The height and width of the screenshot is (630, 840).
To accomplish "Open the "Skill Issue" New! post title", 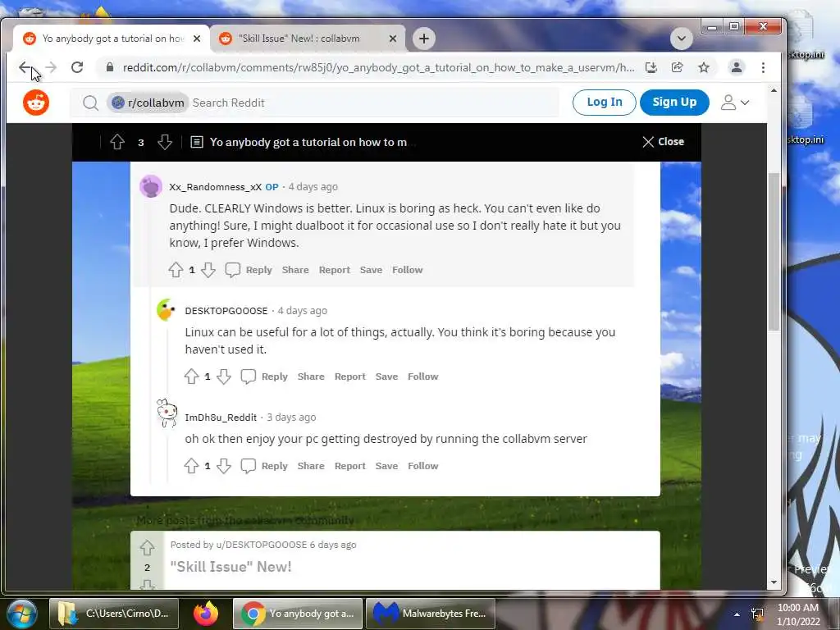I will click(x=231, y=567).
